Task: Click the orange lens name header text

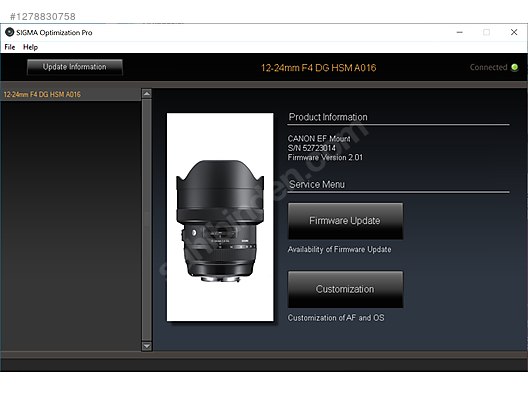Action: tap(319, 68)
